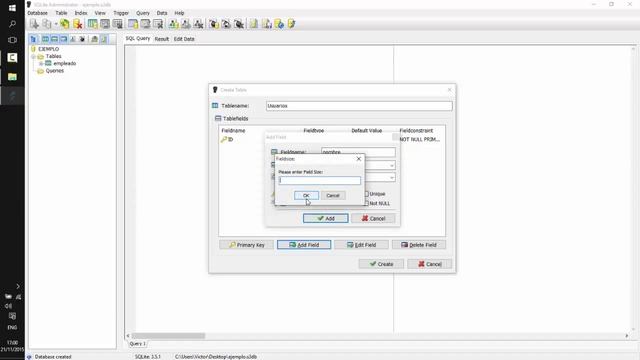Click the Create Table toolbar icon
Screen dimensions: 640x360
click(93, 24)
